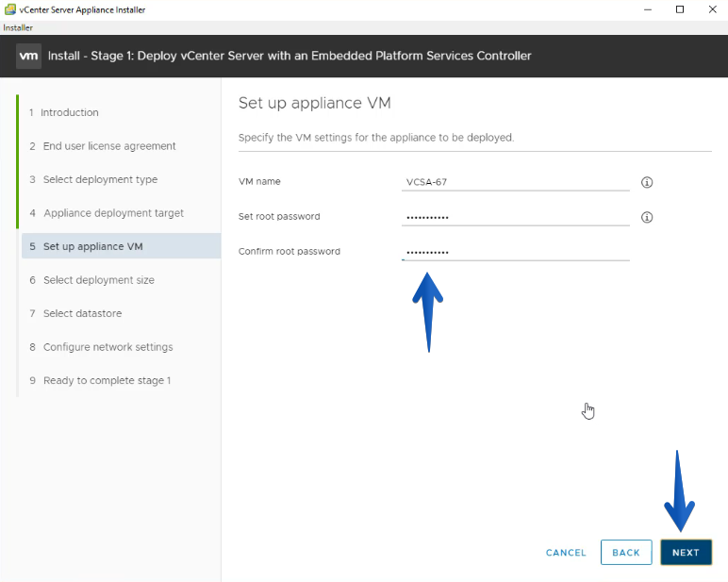
Task: Click the window title 'vCenter Server Appliance Installer'
Action: [82, 9]
